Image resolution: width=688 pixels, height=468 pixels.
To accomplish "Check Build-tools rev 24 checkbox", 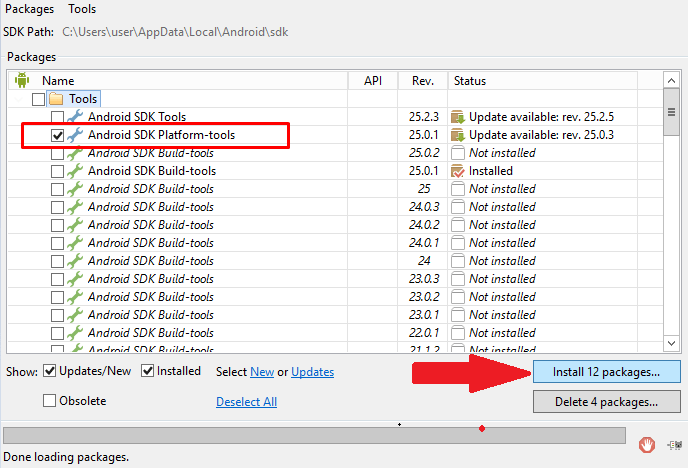I will [x=57, y=261].
